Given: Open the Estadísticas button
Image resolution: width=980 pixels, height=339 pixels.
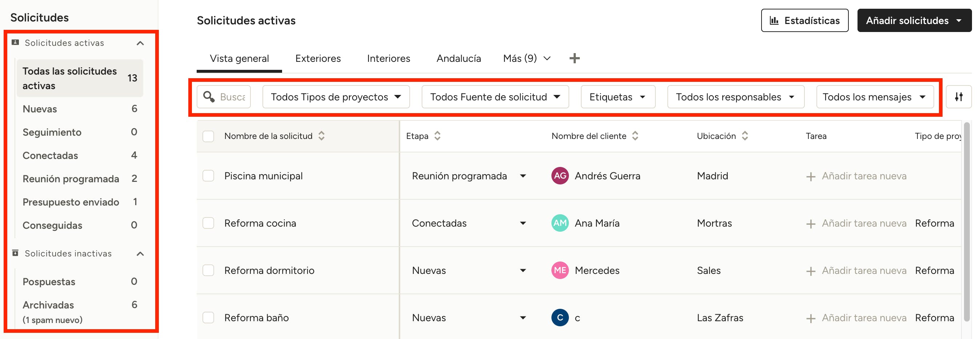Looking at the screenshot, I should (804, 20).
